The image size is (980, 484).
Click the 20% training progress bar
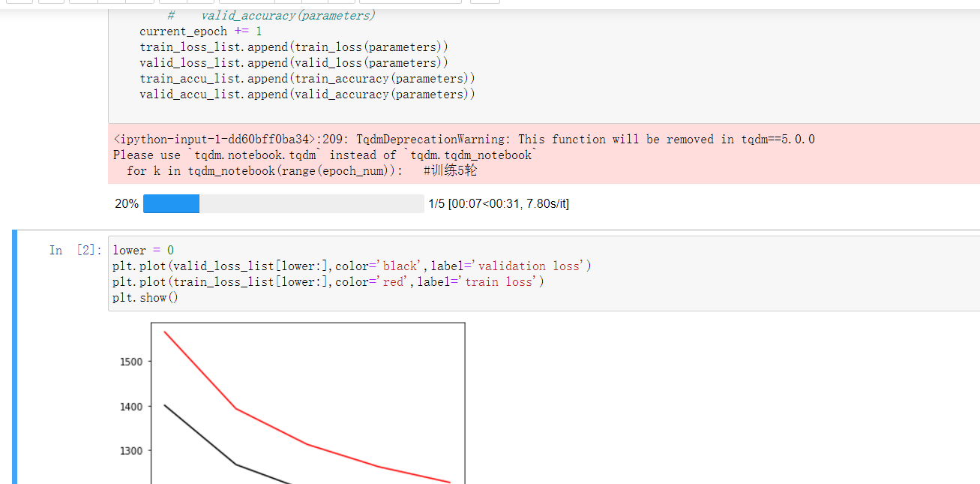(283, 204)
